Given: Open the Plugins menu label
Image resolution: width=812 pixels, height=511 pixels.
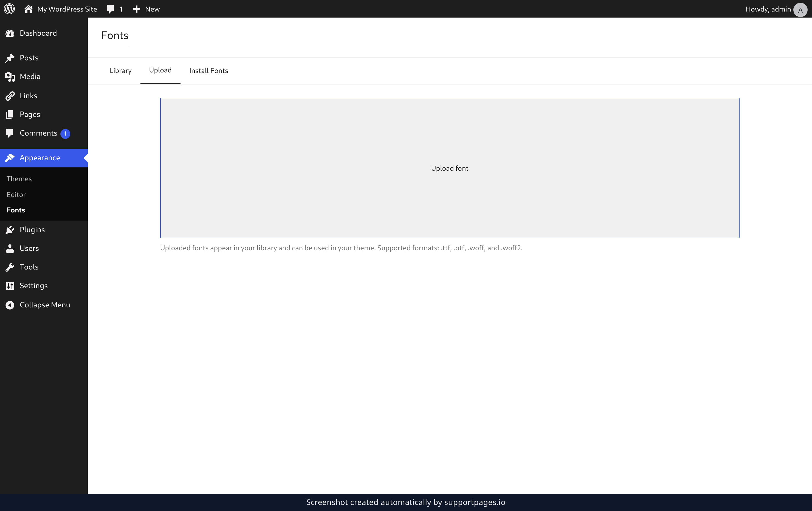Looking at the screenshot, I should click(x=32, y=230).
